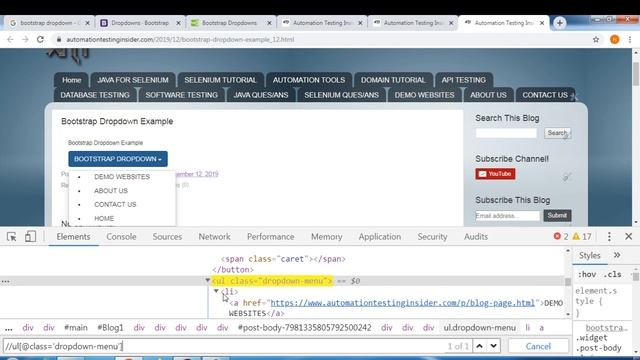640x360 pixels.
Task: Open the Security tab
Action: point(432,237)
